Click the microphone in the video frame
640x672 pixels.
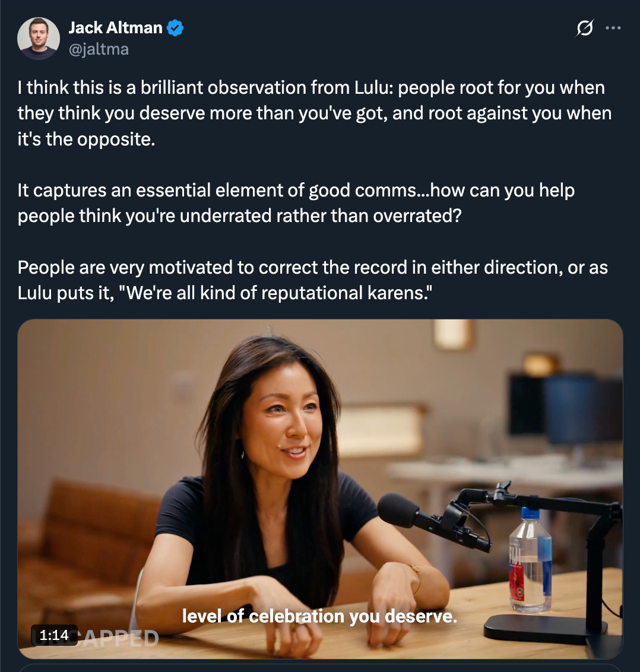click(433, 521)
